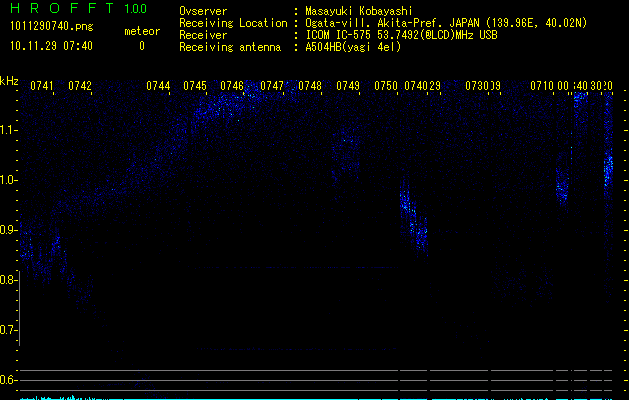Click the 0746 time marker

232,86
